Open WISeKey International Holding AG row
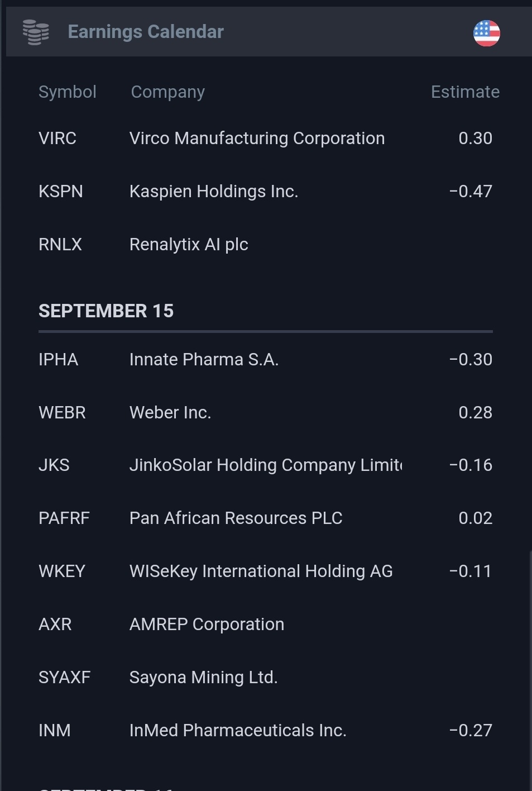This screenshot has width=532, height=791. click(266, 571)
